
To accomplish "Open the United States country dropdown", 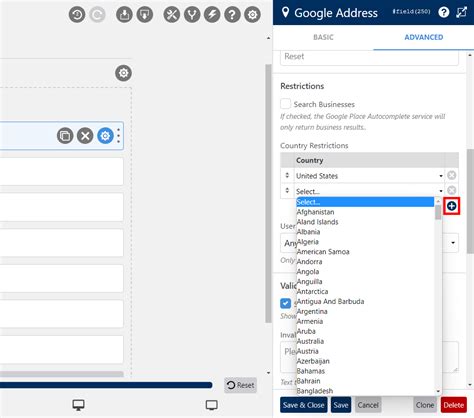I will pos(369,176).
